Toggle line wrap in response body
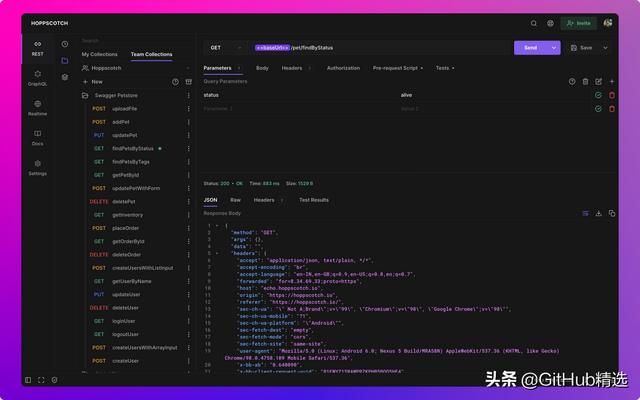The width and height of the screenshot is (640, 400). [585, 213]
